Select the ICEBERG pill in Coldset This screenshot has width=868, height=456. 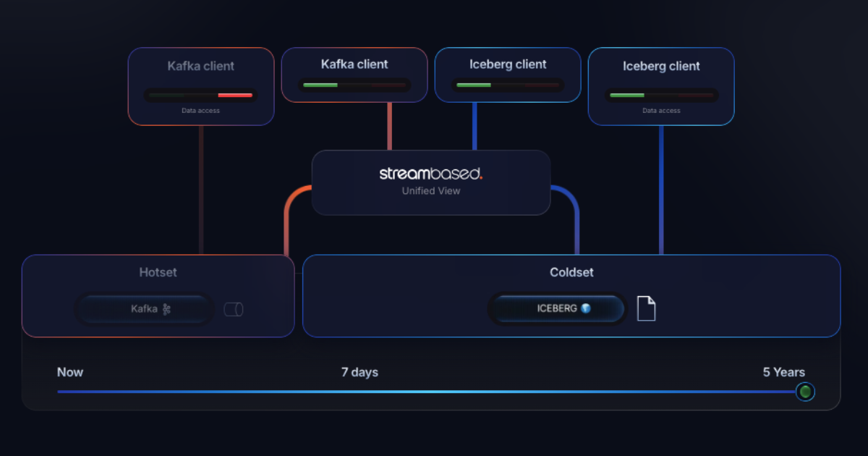(x=557, y=308)
